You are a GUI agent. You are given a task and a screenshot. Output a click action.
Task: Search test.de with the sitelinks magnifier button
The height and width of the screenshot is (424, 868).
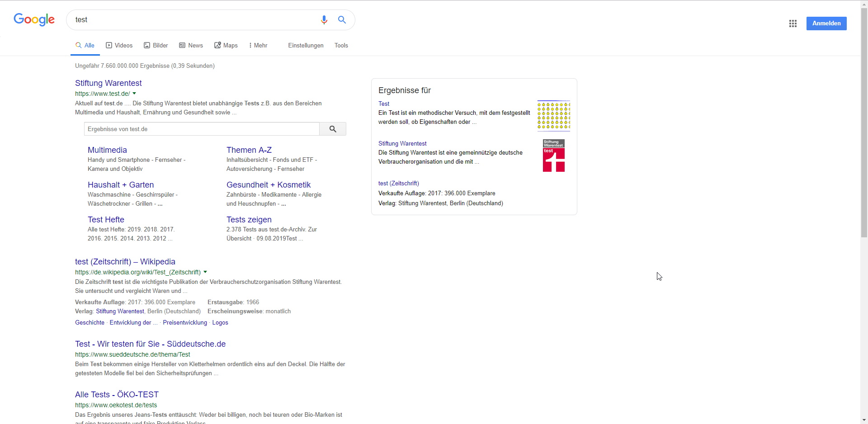point(333,129)
